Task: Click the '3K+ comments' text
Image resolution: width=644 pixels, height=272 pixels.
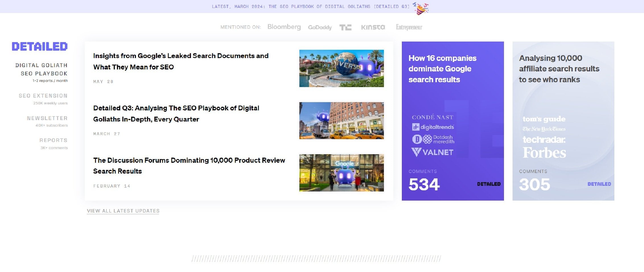Action: tap(54, 148)
